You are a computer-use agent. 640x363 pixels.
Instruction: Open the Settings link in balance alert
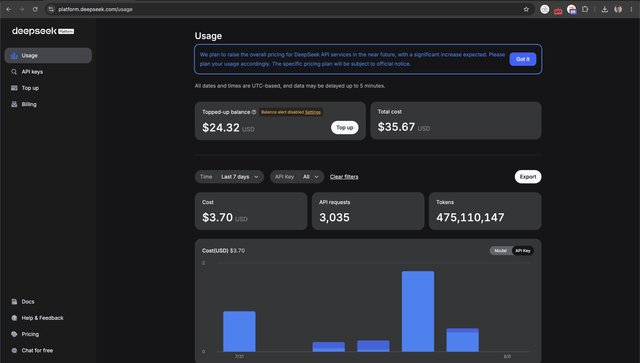point(313,112)
